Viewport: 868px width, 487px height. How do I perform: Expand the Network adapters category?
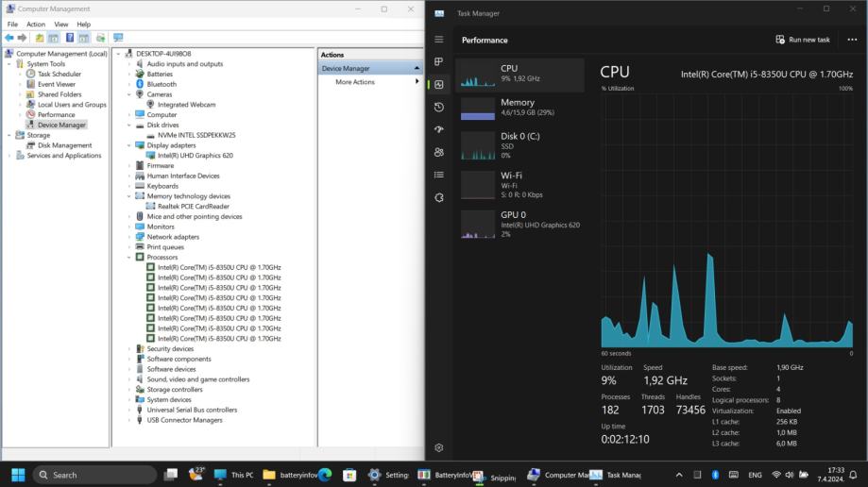pyautogui.click(x=129, y=237)
